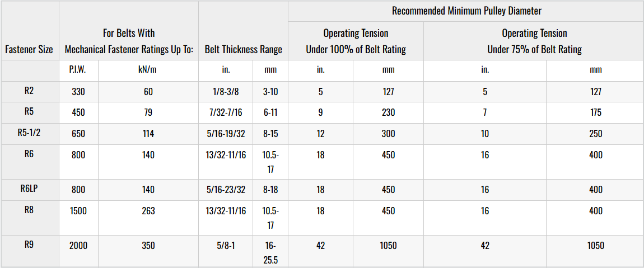The width and height of the screenshot is (644, 268).
Task: Click the R9 fastener size cell
Action: [x=29, y=245]
